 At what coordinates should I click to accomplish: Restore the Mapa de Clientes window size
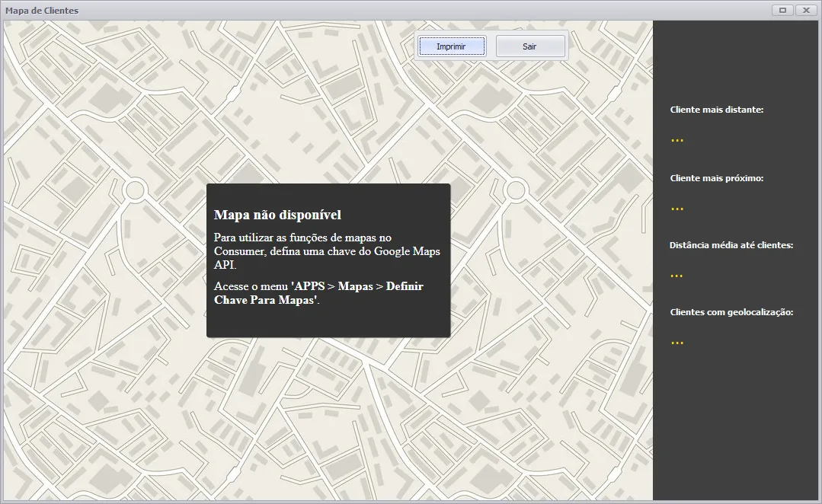pos(782,11)
